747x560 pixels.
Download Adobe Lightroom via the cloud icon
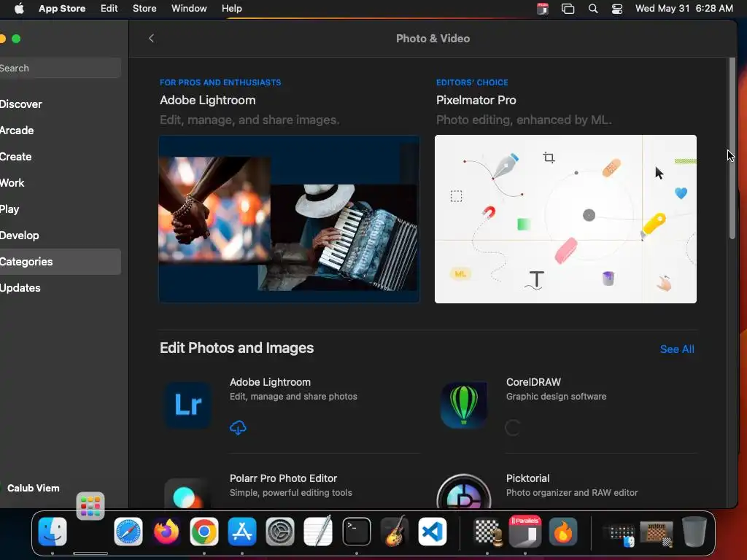click(238, 427)
